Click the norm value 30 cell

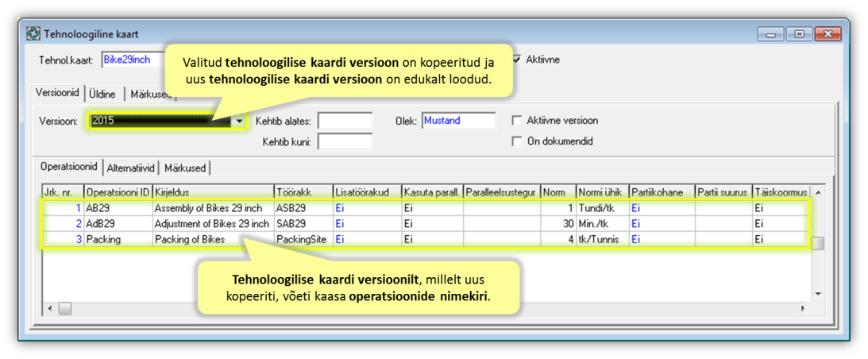(558, 224)
